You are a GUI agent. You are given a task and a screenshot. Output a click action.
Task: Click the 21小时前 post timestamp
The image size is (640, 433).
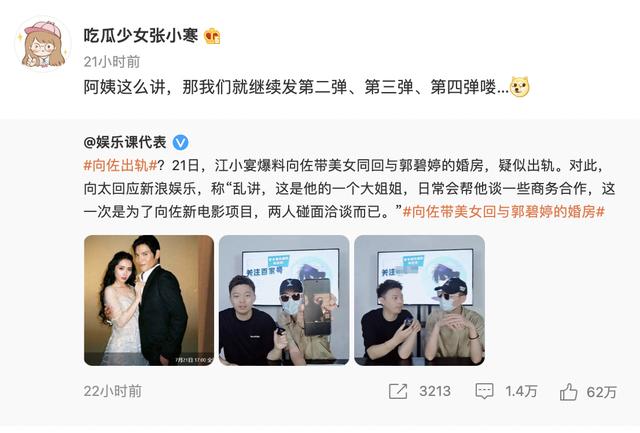tap(112, 62)
